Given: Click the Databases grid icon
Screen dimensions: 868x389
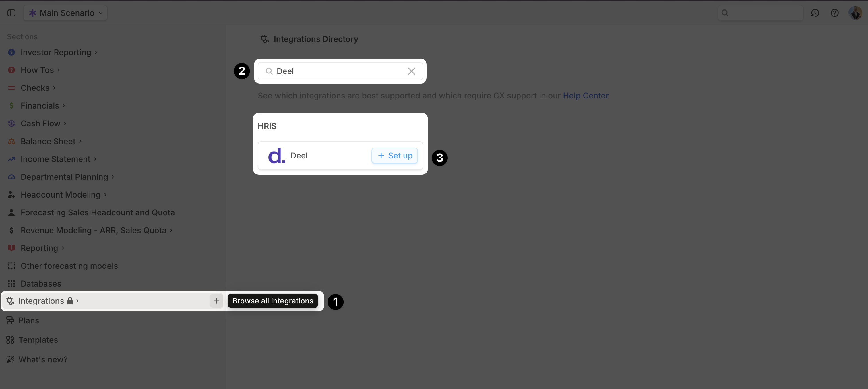Looking at the screenshot, I should click(11, 283).
